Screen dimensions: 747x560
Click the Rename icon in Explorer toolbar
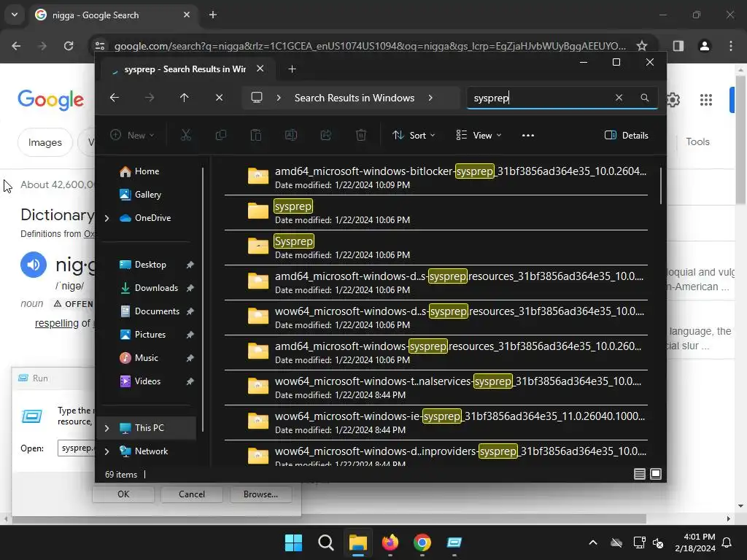290,135
